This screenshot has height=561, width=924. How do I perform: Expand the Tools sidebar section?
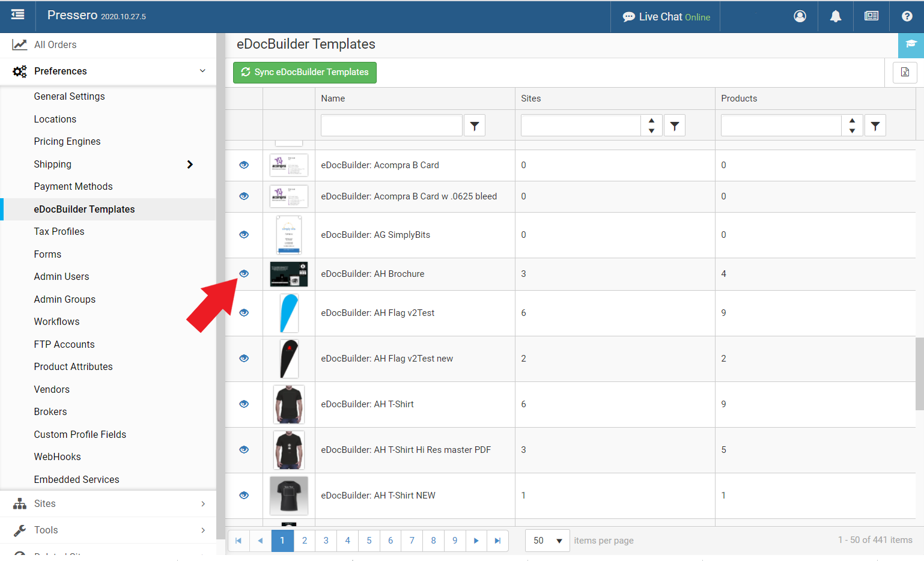pyautogui.click(x=108, y=530)
